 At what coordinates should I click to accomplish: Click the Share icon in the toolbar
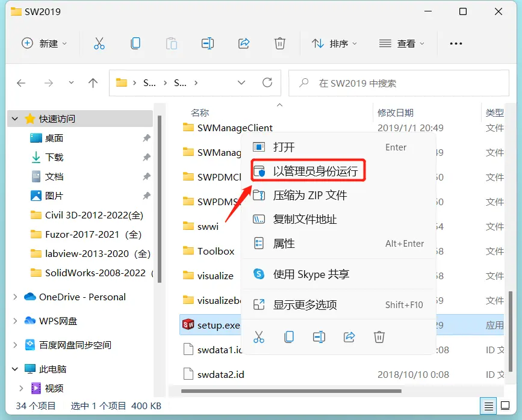244,43
